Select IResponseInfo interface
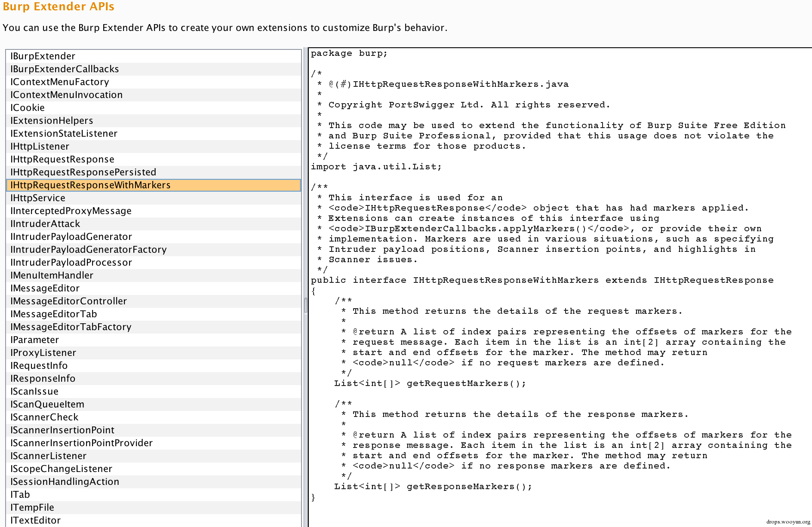 (x=154, y=379)
